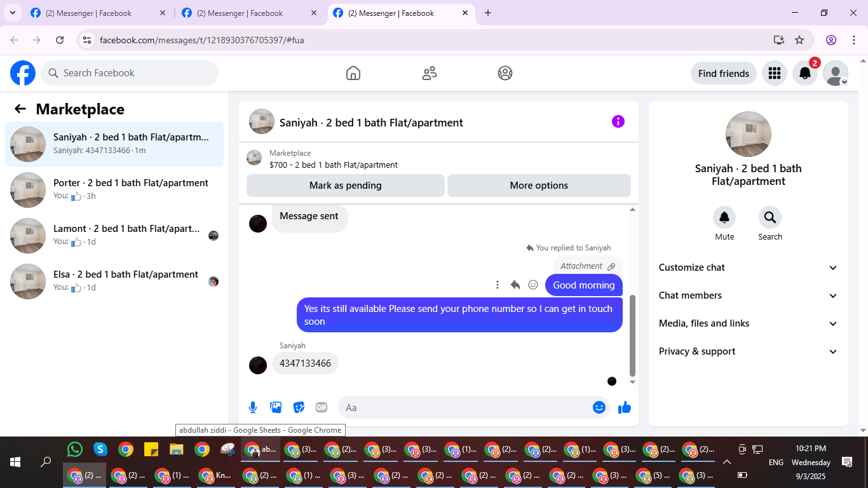The height and width of the screenshot is (488, 868).
Task: Click the Facebook logo
Action: 23,73
